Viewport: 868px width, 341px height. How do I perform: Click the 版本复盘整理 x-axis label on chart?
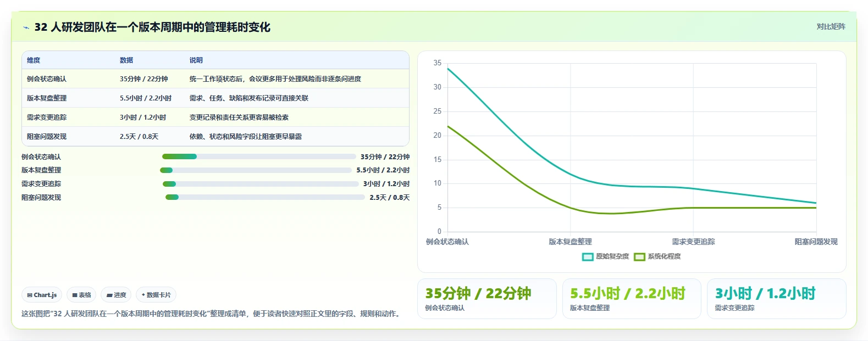(571, 242)
